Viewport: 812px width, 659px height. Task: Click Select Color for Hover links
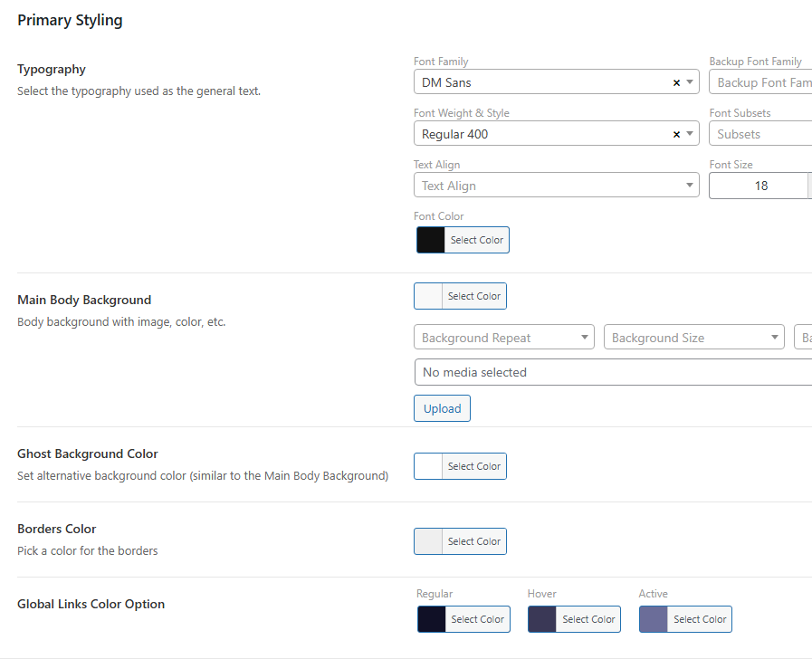pos(588,619)
